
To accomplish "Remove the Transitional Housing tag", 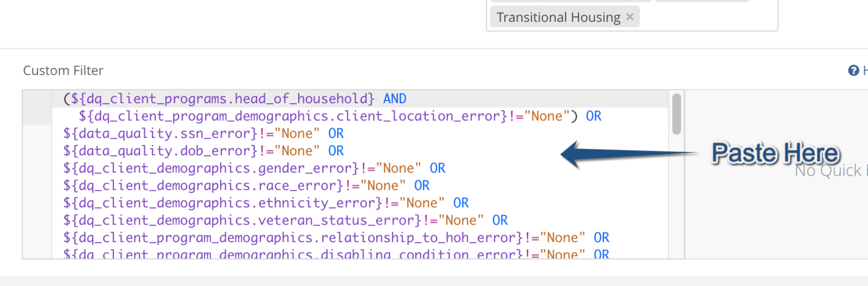I will coord(629,17).
